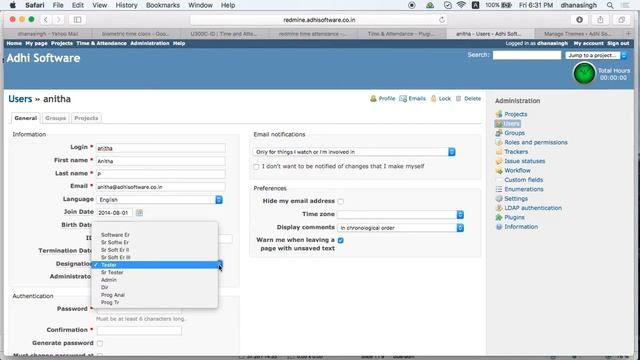Open Time & Attendance top menu
Image resolution: width=640 pixels, height=360 pixels.
101,43
